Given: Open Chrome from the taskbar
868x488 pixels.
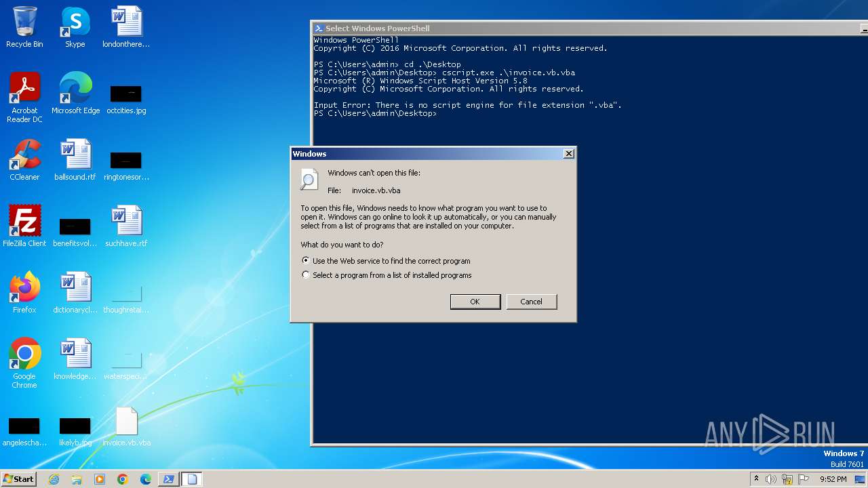Looking at the screenshot, I should [123, 479].
